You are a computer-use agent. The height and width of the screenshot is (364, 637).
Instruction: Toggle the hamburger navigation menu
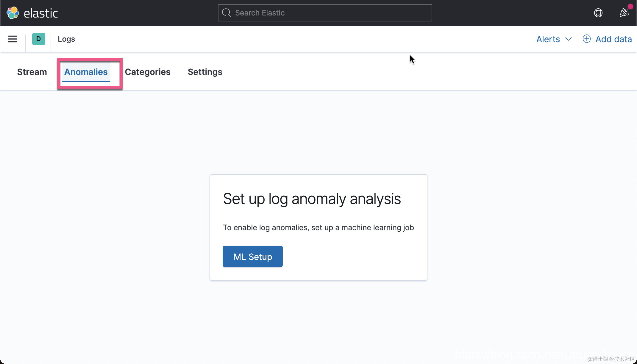point(13,39)
